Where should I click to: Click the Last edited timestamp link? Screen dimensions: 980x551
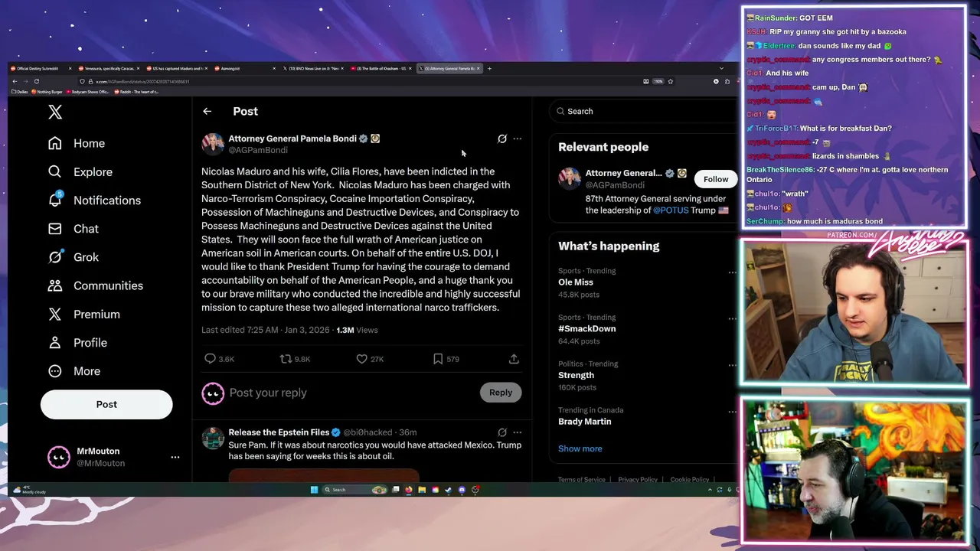266,330
